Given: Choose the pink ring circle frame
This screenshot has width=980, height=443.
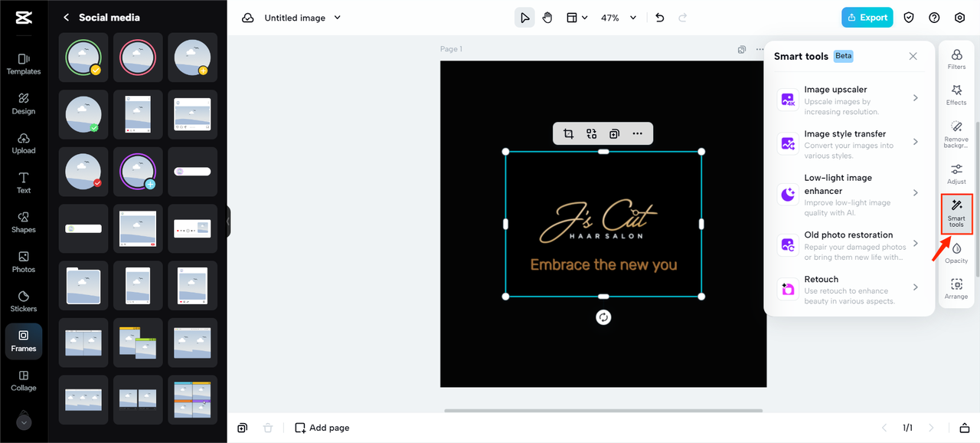Looking at the screenshot, I should pyautogui.click(x=138, y=57).
